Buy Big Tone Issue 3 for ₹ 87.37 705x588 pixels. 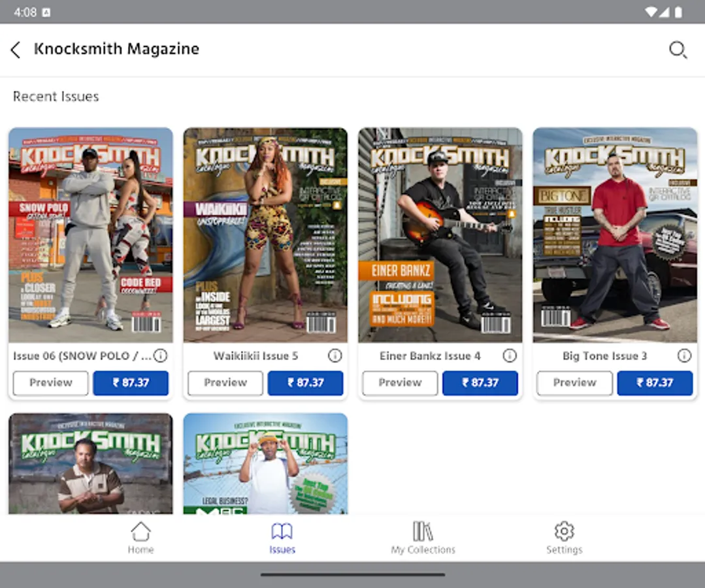(x=655, y=383)
